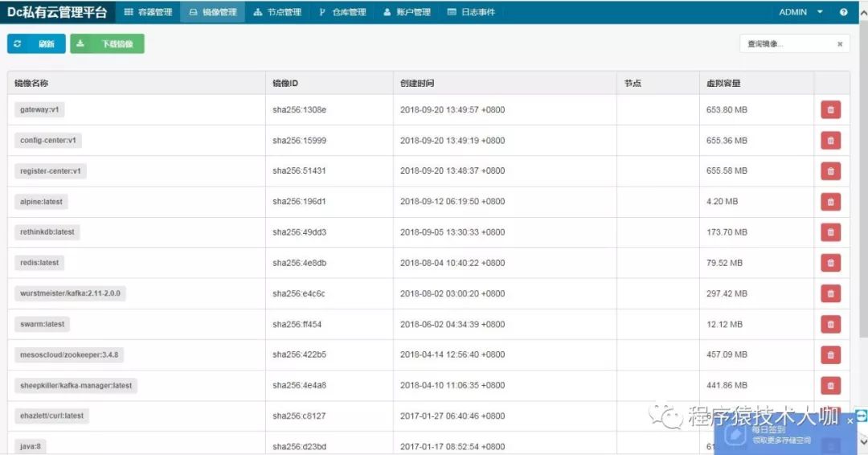Delete the mesoscloud/zookeeper image
The width and height of the screenshot is (868, 455).
click(830, 355)
